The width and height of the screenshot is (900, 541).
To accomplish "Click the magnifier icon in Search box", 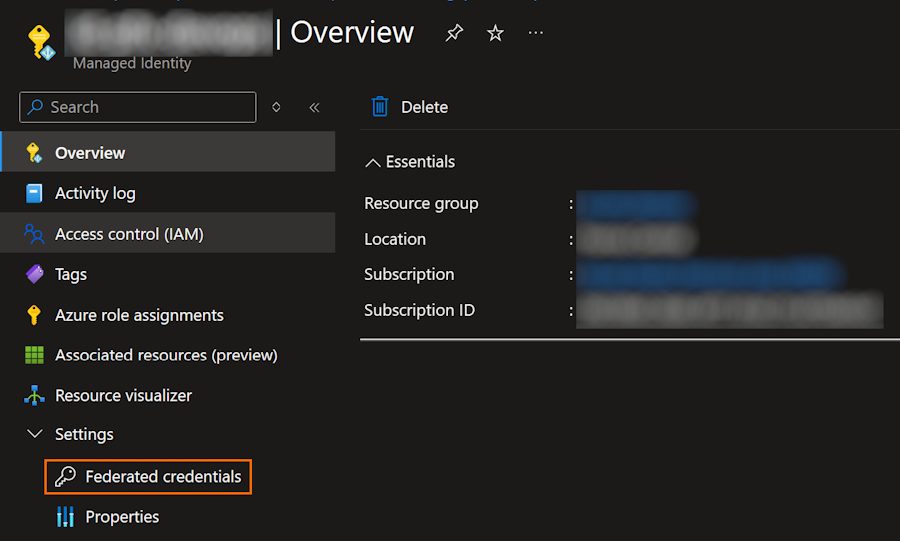I will (x=36, y=107).
